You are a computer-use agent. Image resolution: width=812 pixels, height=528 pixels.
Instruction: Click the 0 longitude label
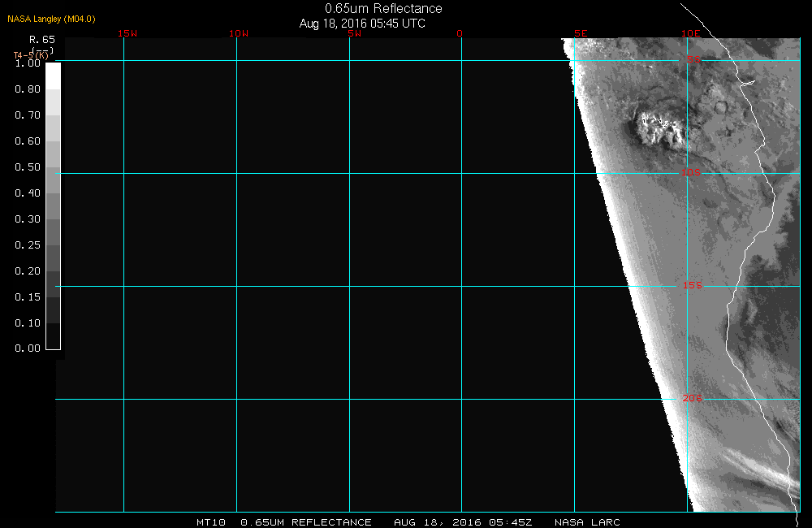pos(460,33)
